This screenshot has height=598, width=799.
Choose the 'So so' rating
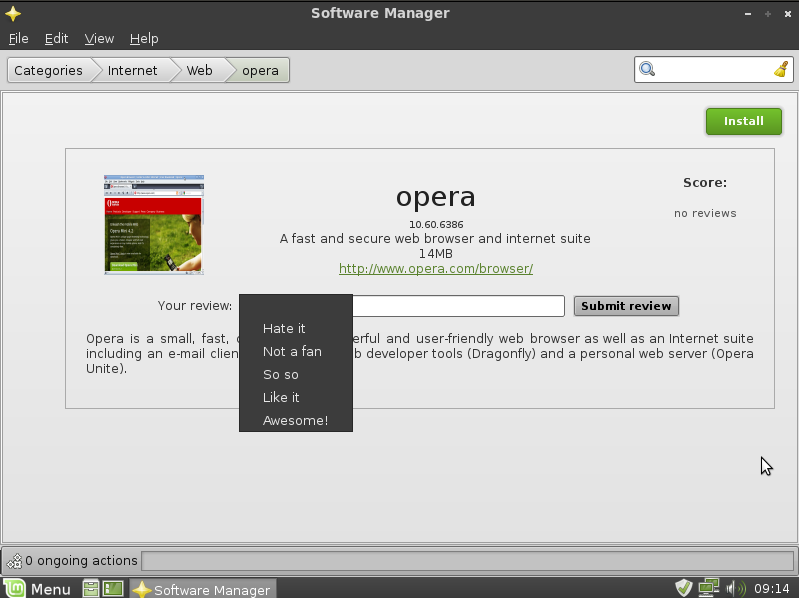tap(296, 374)
